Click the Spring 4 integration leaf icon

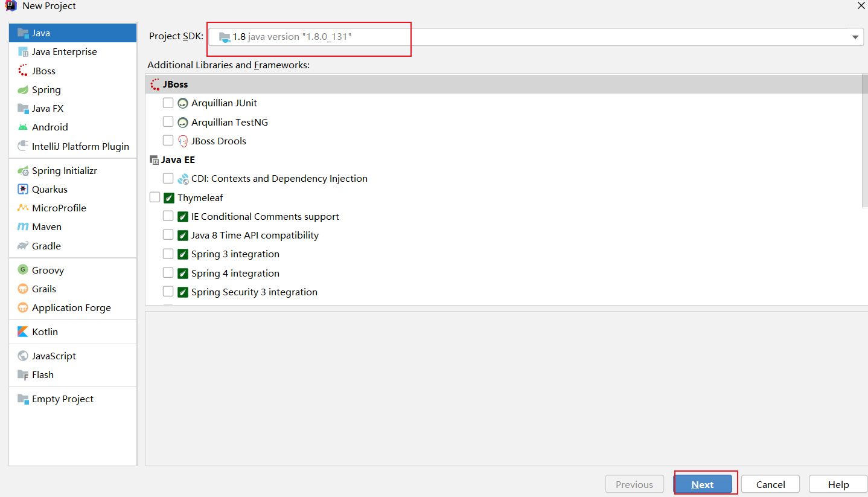point(183,273)
